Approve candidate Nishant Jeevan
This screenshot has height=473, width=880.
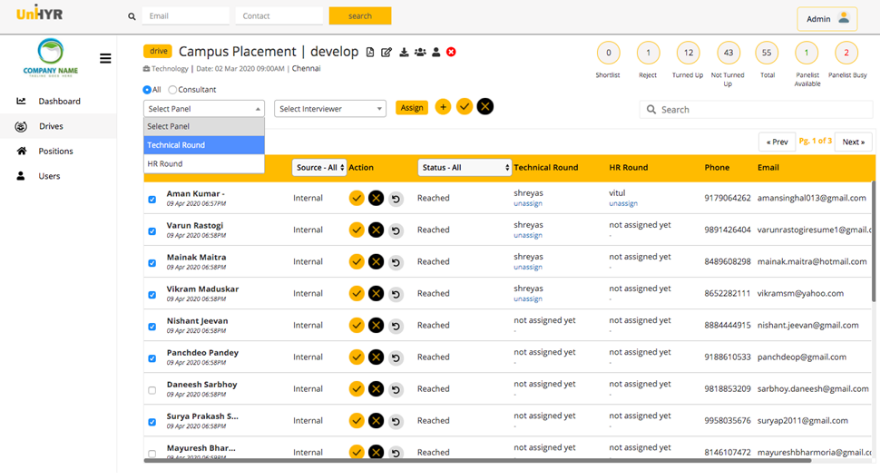pyautogui.click(x=356, y=325)
